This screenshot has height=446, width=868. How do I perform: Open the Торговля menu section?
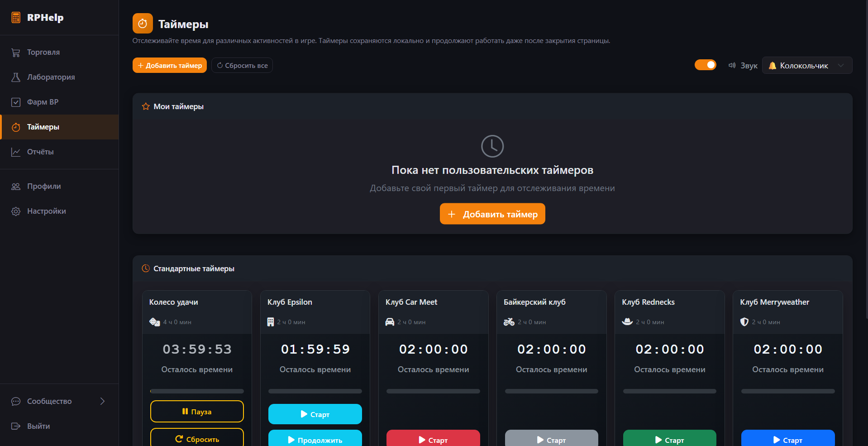point(59,53)
